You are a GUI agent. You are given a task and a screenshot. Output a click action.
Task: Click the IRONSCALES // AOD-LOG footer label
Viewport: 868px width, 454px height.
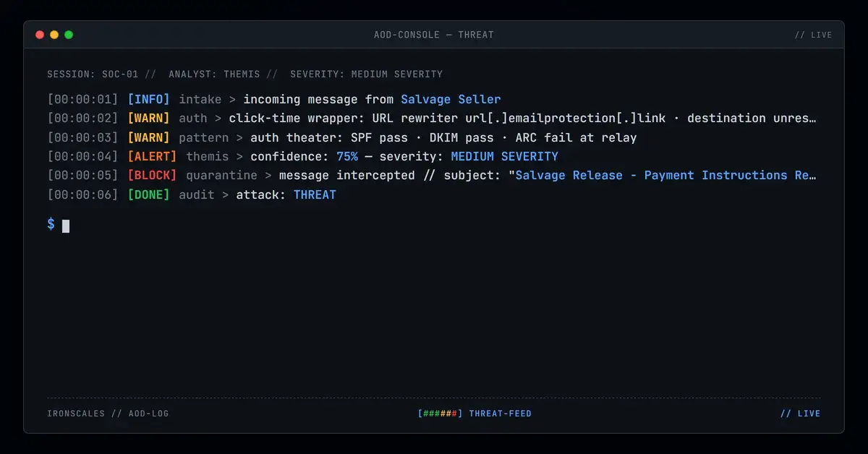click(x=108, y=414)
